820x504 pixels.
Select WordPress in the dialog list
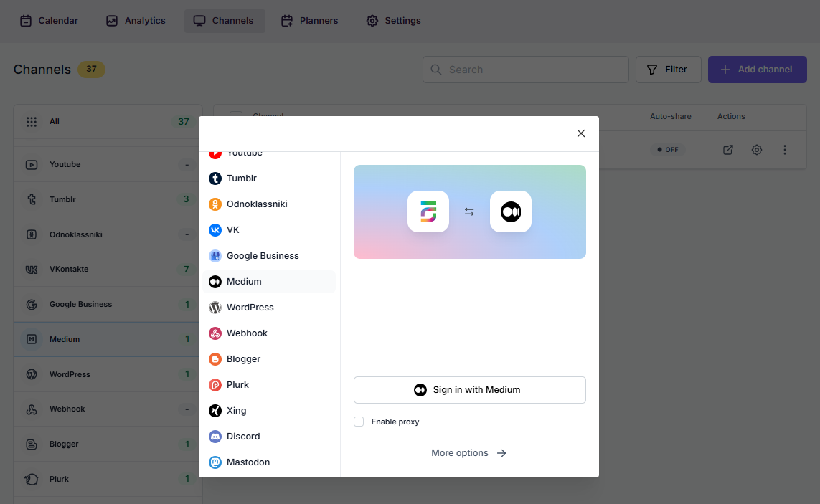click(x=269, y=308)
